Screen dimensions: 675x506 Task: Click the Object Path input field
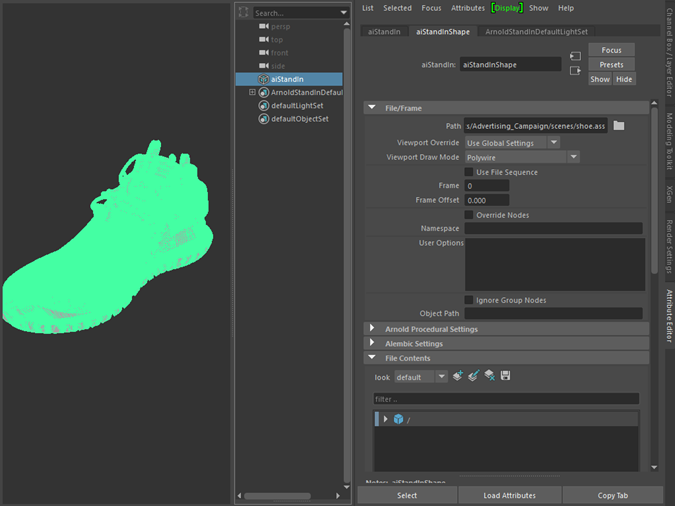(x=554, y=314)
